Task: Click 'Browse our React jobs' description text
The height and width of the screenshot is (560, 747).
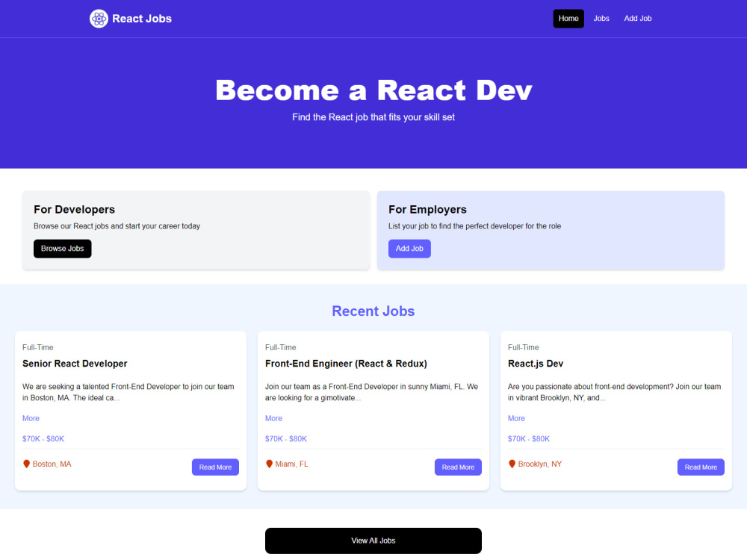Action: point(117,226)
